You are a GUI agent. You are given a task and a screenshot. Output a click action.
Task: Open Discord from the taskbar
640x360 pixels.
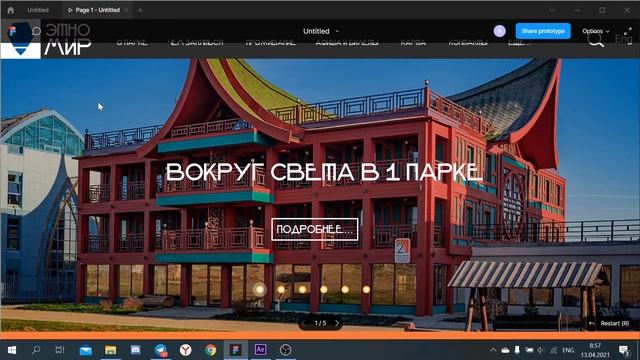[x=136, y=350]
